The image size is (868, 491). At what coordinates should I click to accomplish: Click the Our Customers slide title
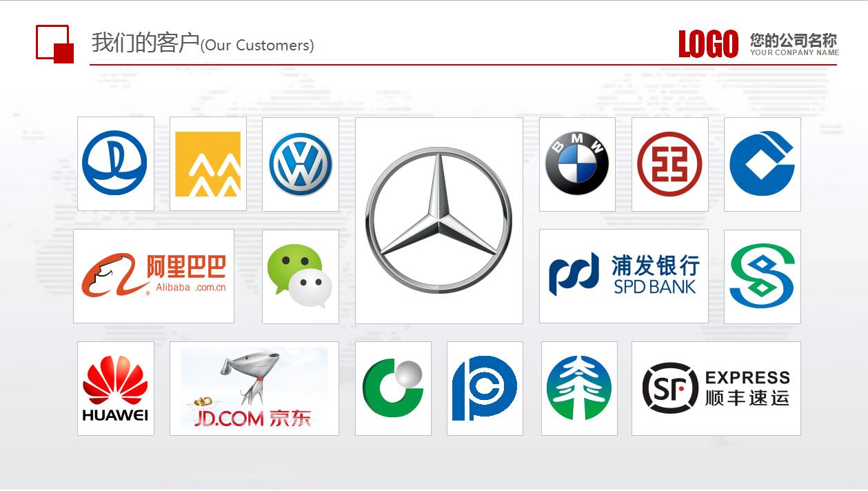[x=202, y=43]
